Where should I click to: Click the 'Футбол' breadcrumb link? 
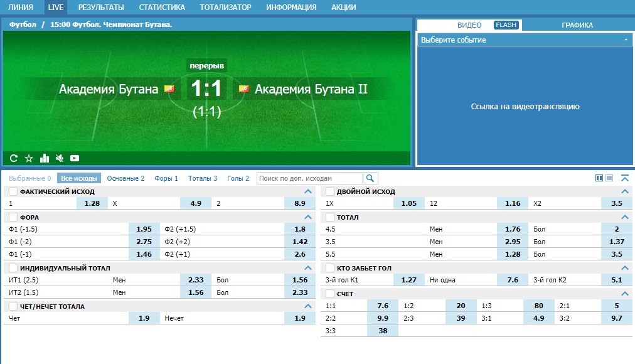(23, 24)
